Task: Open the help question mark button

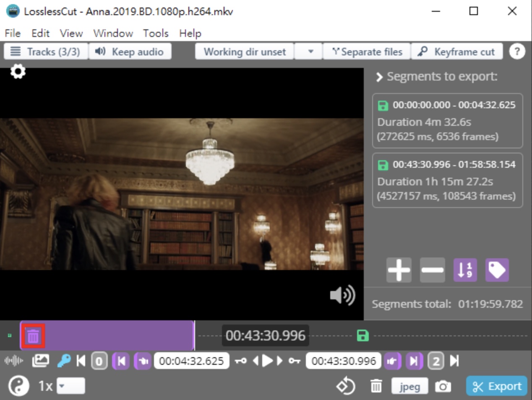Action: pyautogui.click(x=517, y=52)
